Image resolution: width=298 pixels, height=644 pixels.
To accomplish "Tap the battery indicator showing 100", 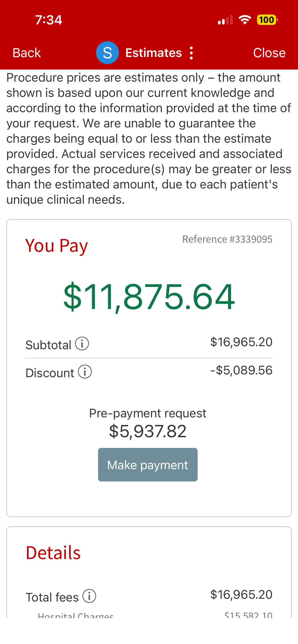I will [x=267, y=20].
